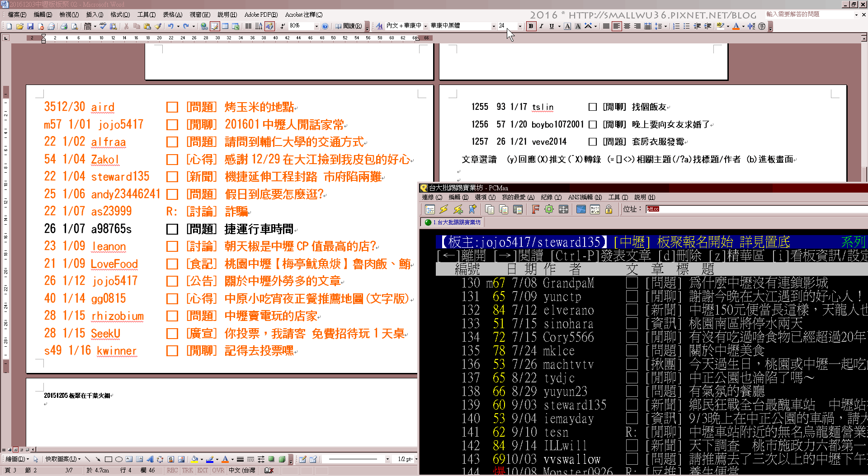Open the 表格 Table menu in Word
This screenshot has height=476, width=868.
click(172, 14)
